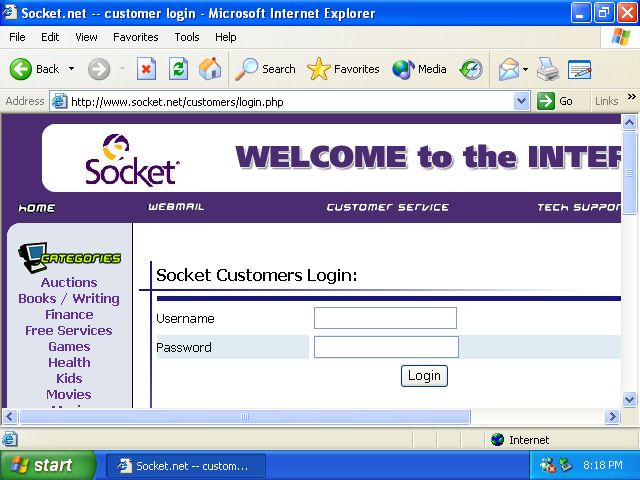This screenshot has height=480, width=640.
Task: Open the CUSTOMER SERVICE nav link
Action: point(387,207)
